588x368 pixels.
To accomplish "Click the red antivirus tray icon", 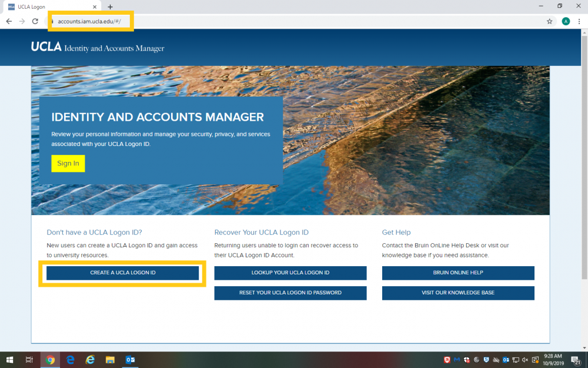I will click(447, 360).
